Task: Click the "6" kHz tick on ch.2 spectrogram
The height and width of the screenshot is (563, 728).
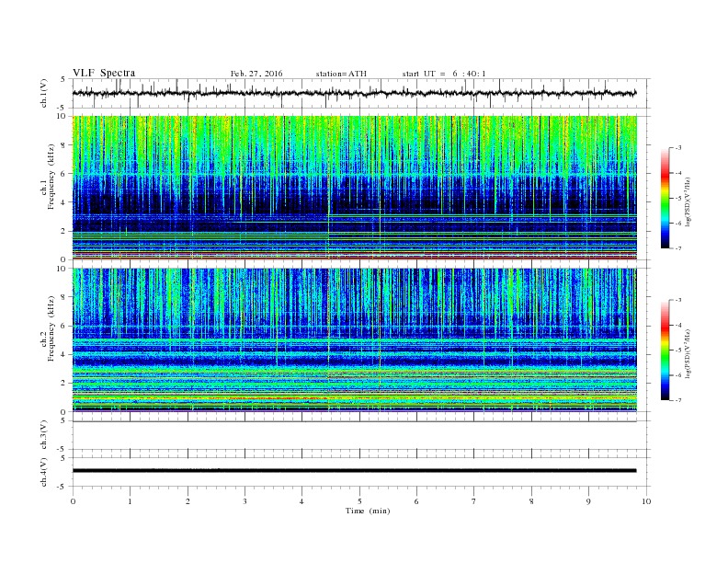Action: (63, 326)
